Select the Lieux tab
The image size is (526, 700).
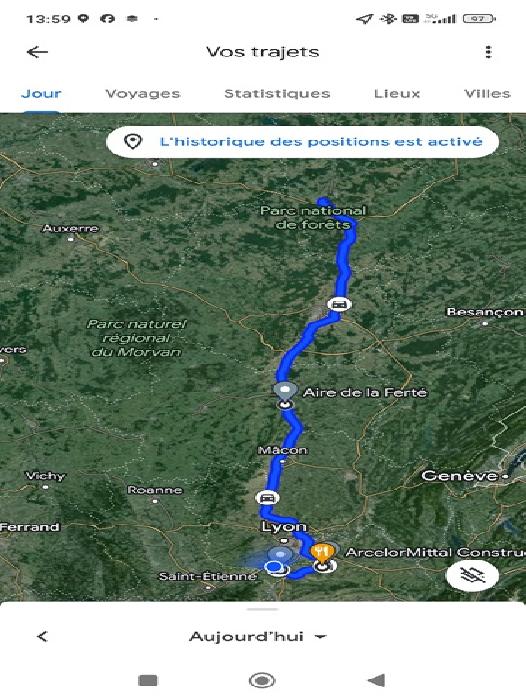(x=397, y=94)
